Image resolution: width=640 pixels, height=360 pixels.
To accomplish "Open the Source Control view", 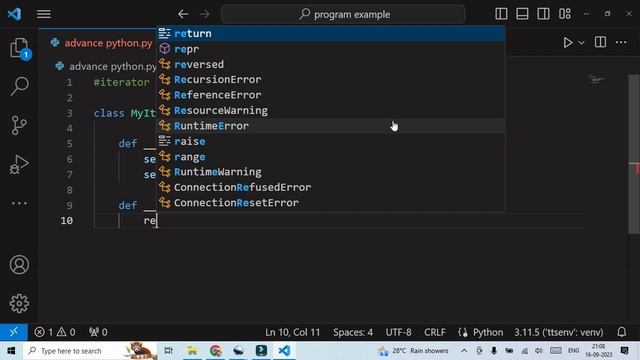I will pyautogui.click(x=19, y=125).
